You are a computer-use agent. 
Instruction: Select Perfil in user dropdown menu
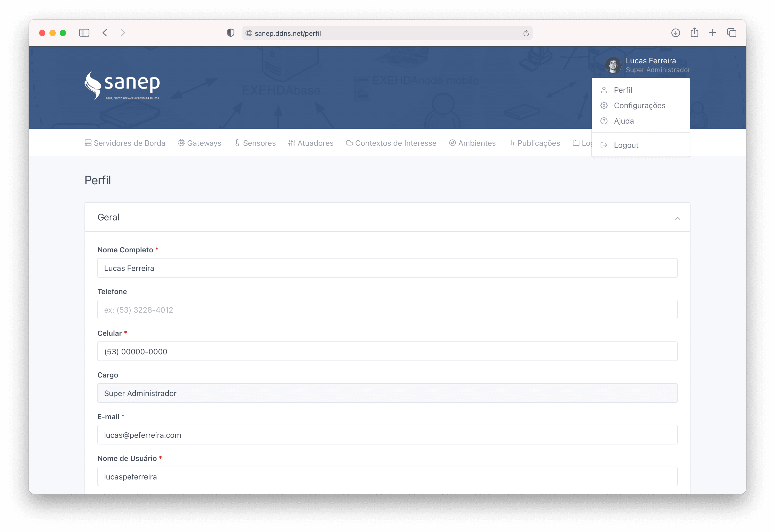click(x=622, y=90)
